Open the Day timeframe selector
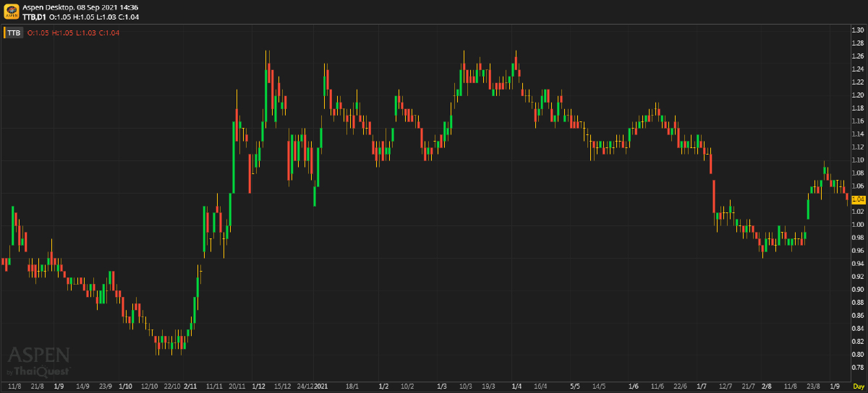This screenshot has height=393, width=868. point(858,387)
